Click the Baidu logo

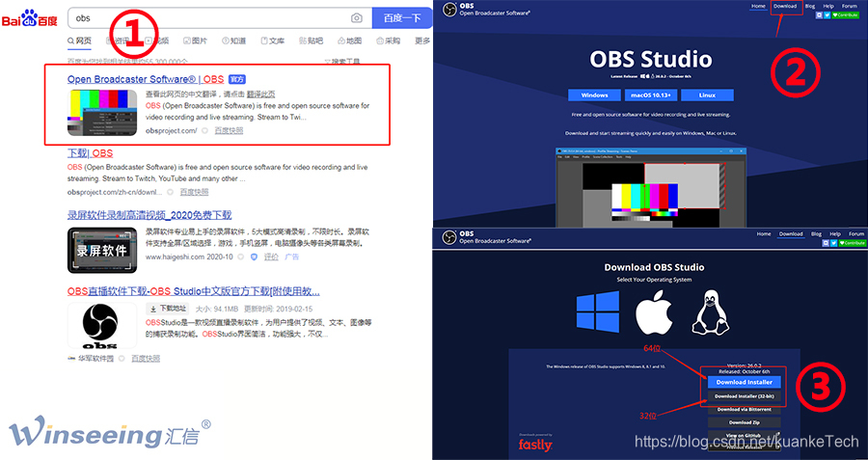tap(29, 18)
